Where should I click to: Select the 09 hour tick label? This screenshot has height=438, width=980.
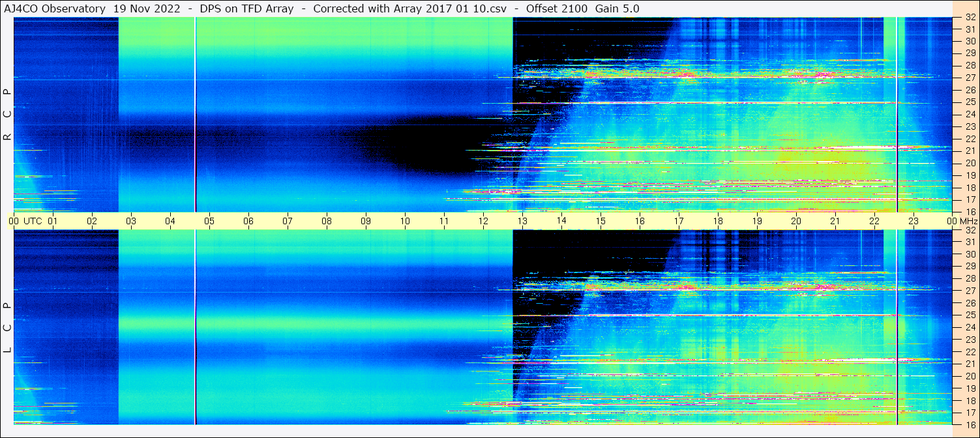[366, 221]
